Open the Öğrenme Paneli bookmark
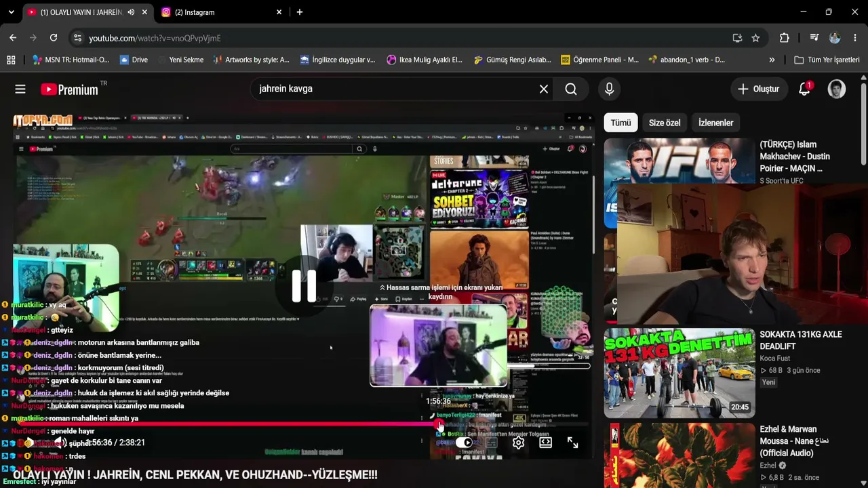 [600, 60]
